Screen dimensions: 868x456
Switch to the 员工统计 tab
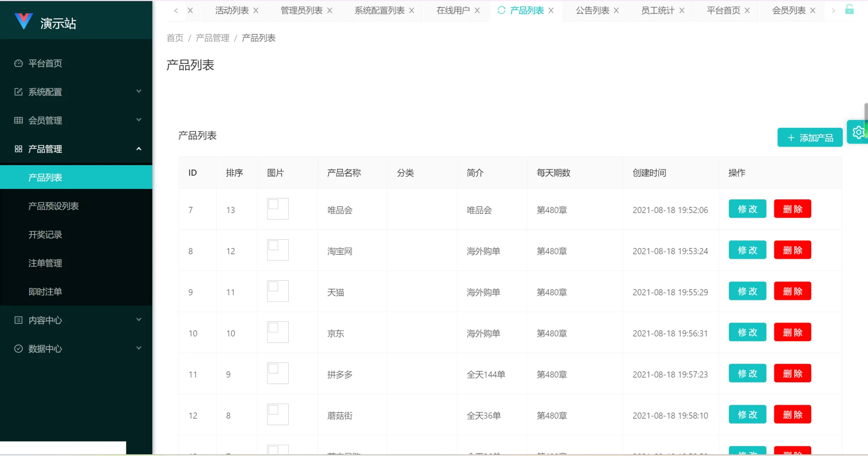(657, 11)
